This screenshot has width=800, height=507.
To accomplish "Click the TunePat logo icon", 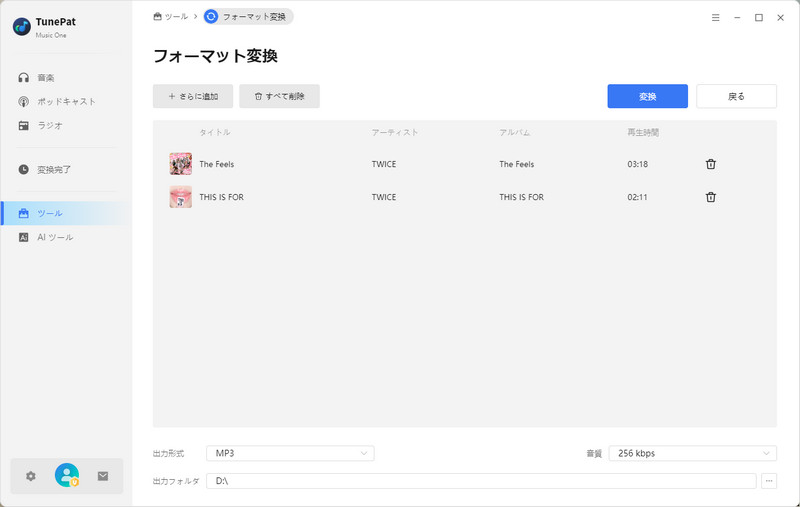I will pyautogui.click(x=22, y=27).
